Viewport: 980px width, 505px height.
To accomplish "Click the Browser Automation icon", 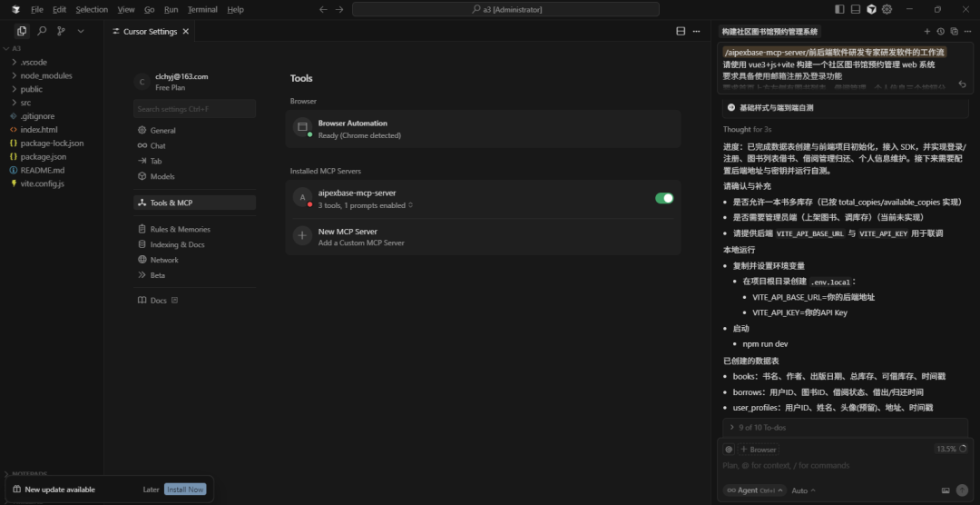I will (x=302, y=127).
